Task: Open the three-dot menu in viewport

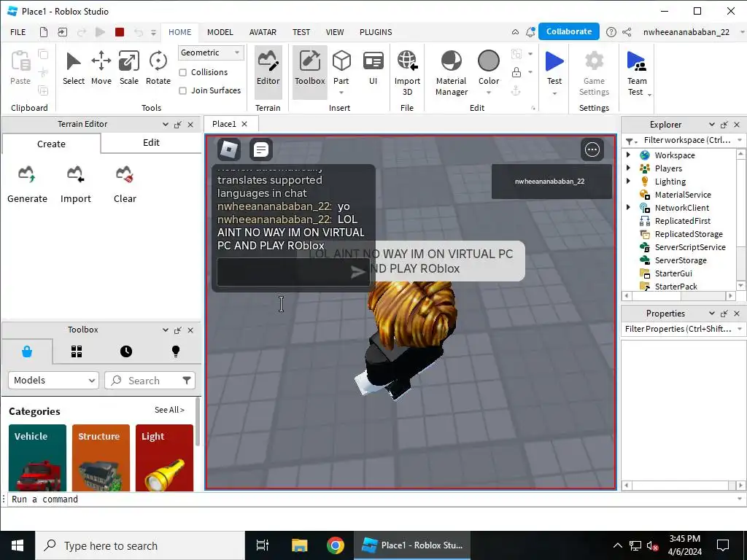Action: pos(592,149)
